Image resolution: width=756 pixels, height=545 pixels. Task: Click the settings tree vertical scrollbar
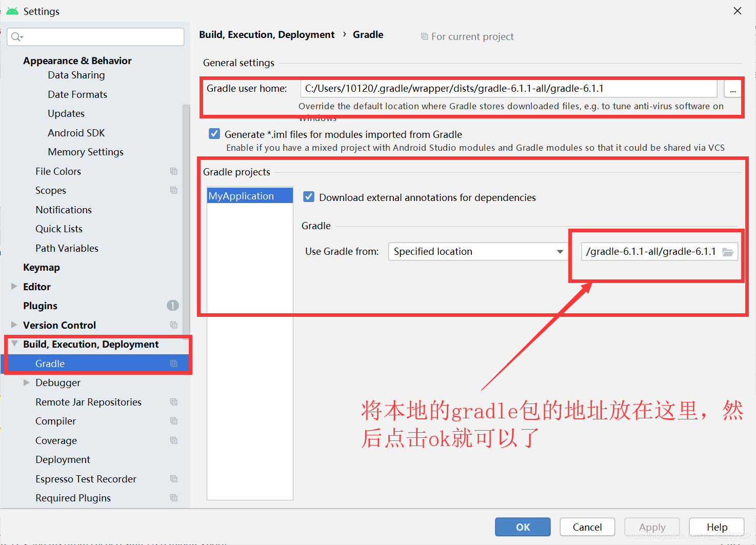tap(186, 220)
